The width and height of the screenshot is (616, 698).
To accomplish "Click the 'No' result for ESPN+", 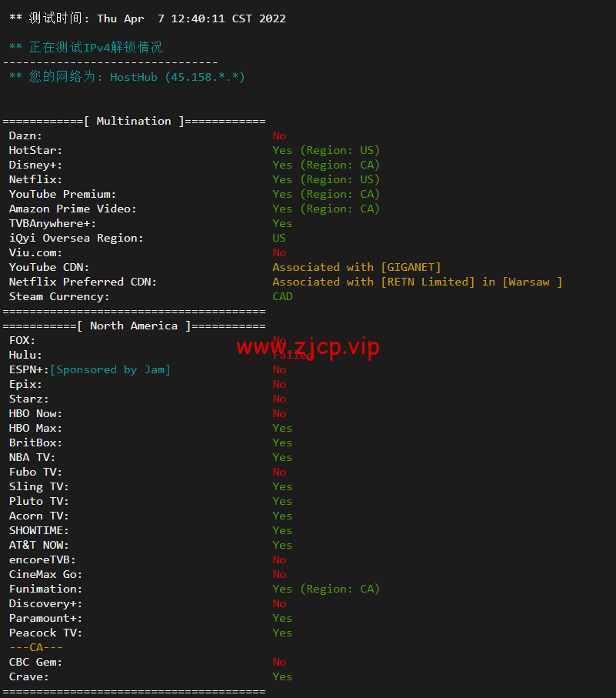I will 279,370.
